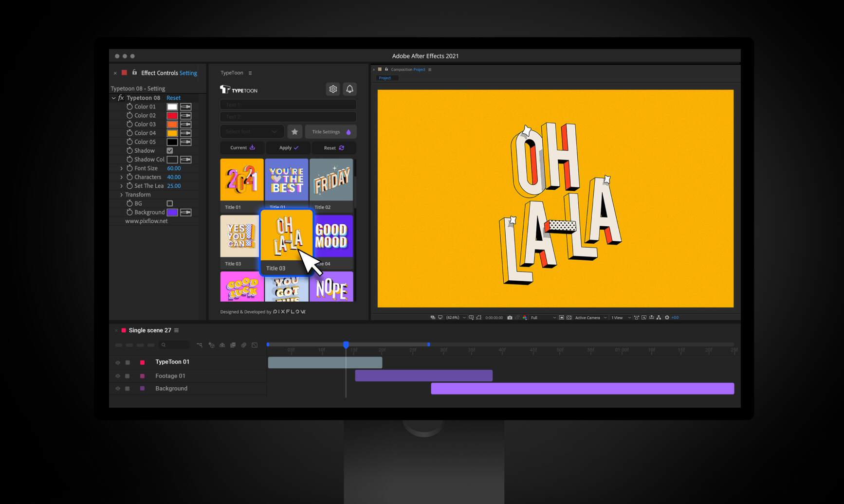844x504 pixels.
Task: Open the Color 02 red swatch
Action: pyautogui.click(x=172, y=115)
